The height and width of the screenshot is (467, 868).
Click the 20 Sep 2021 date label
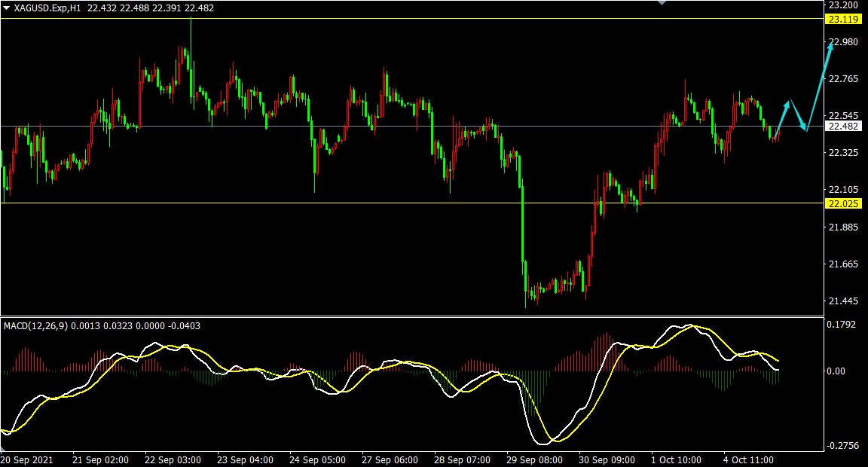pos(27,459)
